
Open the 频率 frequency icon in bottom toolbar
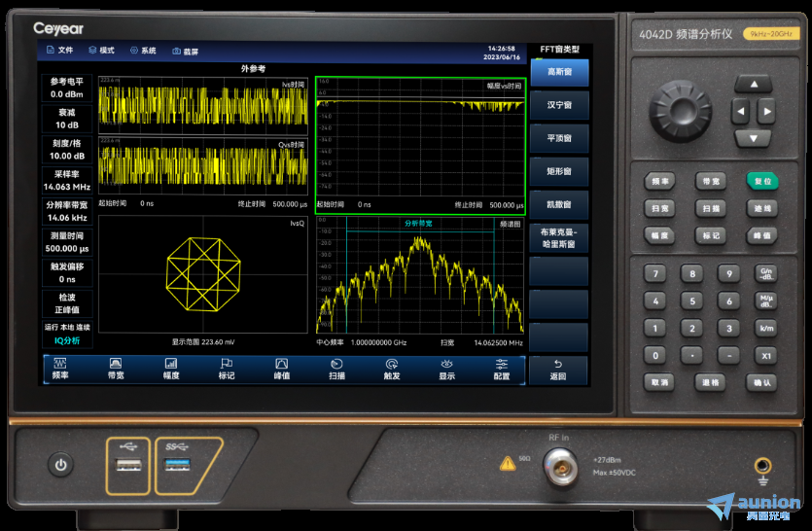pyautogui.click(x=60, y=369)
